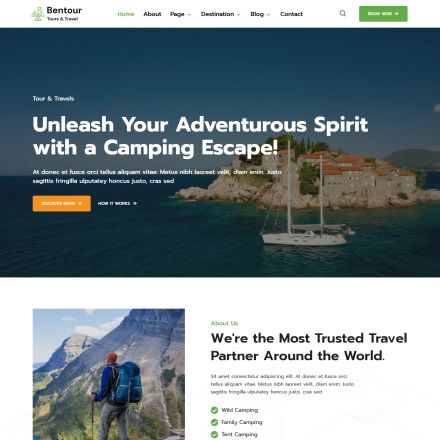440x440 pixels.
Task: Expand the Page dropdown menu
Action: click(x=180, y=14)
